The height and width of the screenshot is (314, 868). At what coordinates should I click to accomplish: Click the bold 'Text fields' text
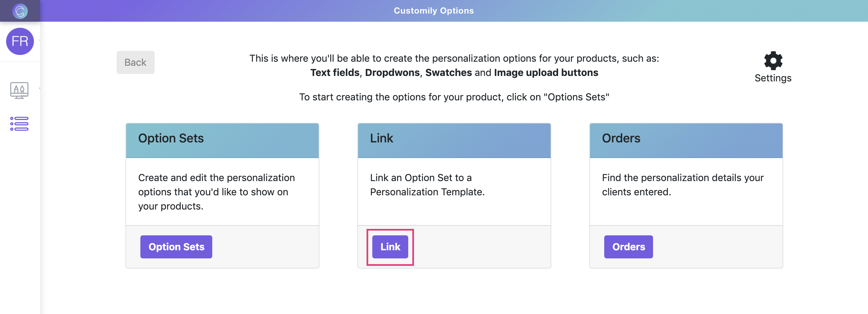click(x=335, y=73)
